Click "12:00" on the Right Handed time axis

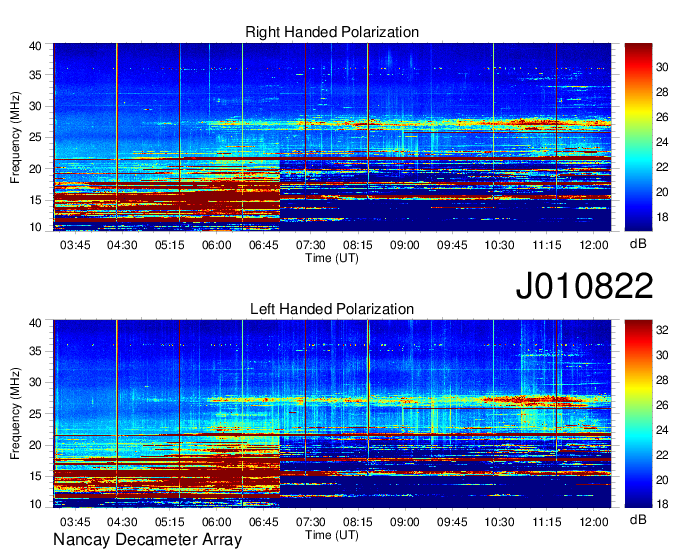tap(594, 245)
